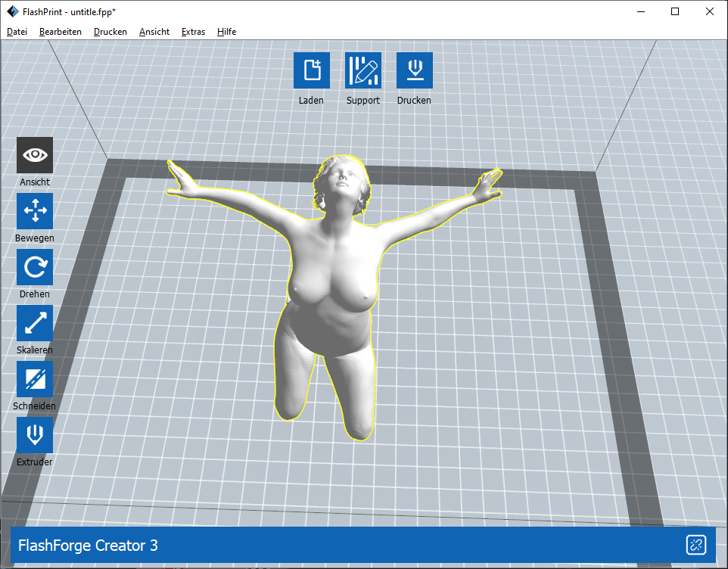Select the Skalieren scale tool
The width and height of the screenshot is (728, 569).
[x=35, y=323]
